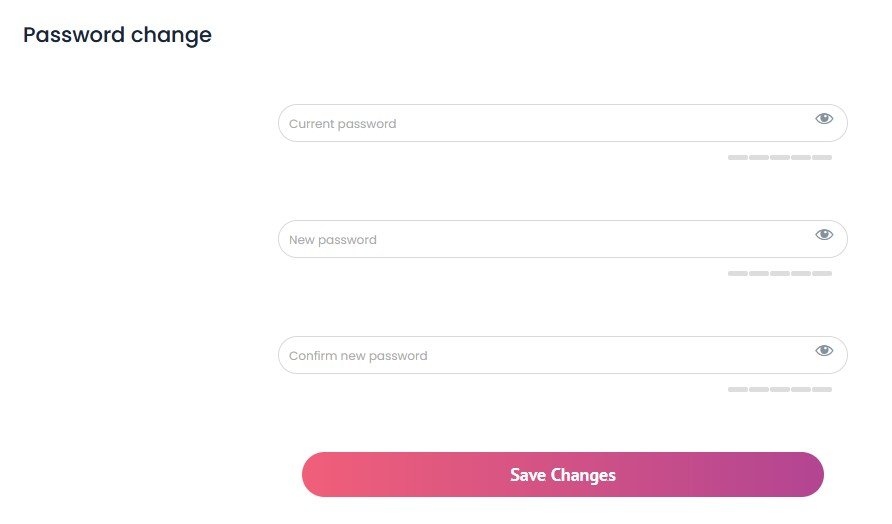The width and height of the screenshot is (892, 524).
Task: Click first strength segment under New password
Action: pyautogui.click(x=738, y=274)
